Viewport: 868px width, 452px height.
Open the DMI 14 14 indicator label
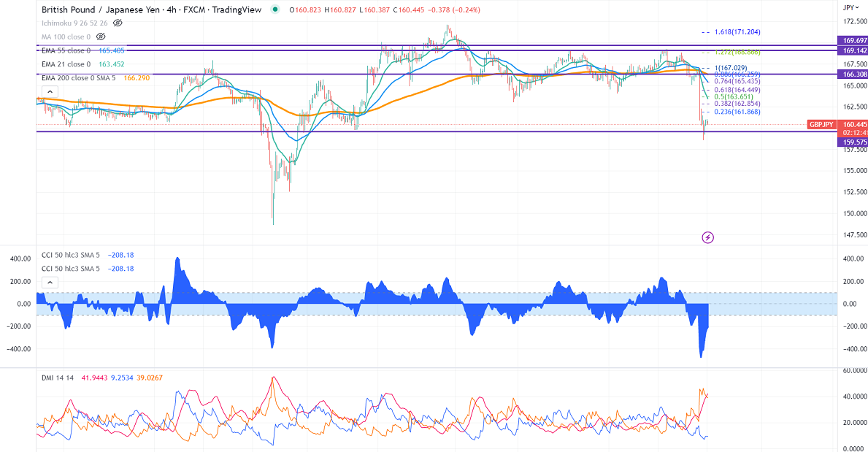pyautogui.click(x=58, y=378)
